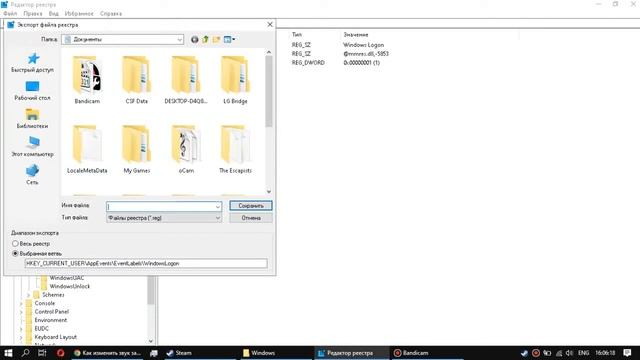Select the WindowsUnlock tree item
Image resolution: width=640 pixels, height=360 pixels.
click(x=70, y=286)
